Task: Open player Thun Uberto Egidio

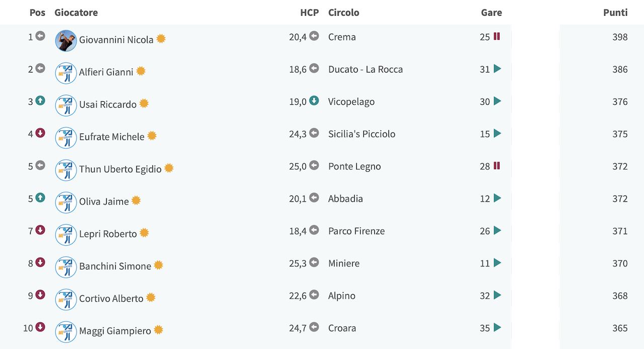Action: pos(120,169)
